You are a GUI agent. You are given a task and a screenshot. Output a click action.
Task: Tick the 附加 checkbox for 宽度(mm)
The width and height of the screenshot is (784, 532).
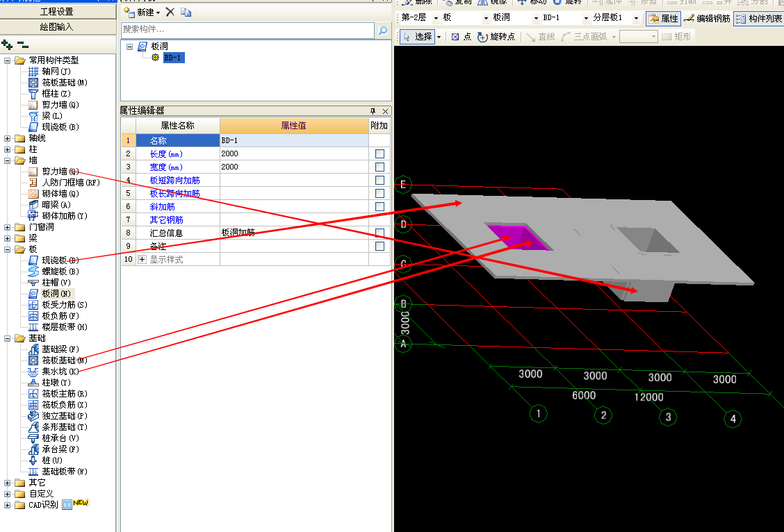coord(379,167)
